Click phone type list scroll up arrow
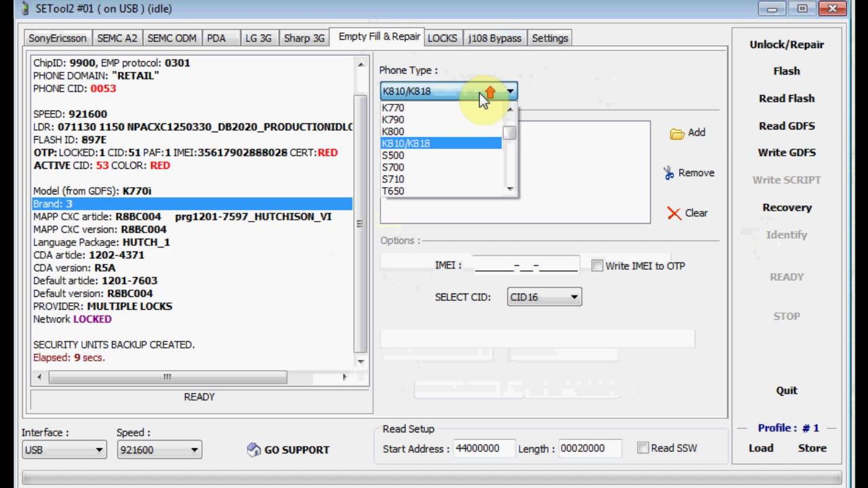Image resolution: width=868 pixels, height=488 pixels. 510,108
